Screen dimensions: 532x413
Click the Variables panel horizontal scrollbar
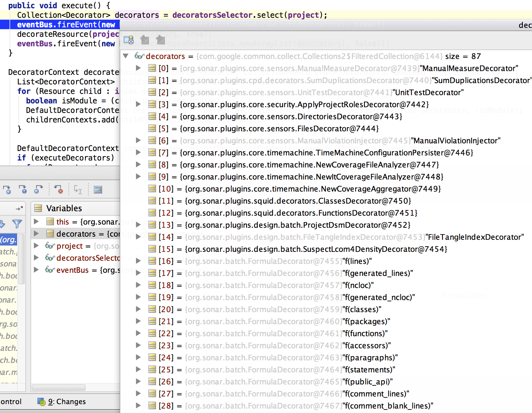59,388
